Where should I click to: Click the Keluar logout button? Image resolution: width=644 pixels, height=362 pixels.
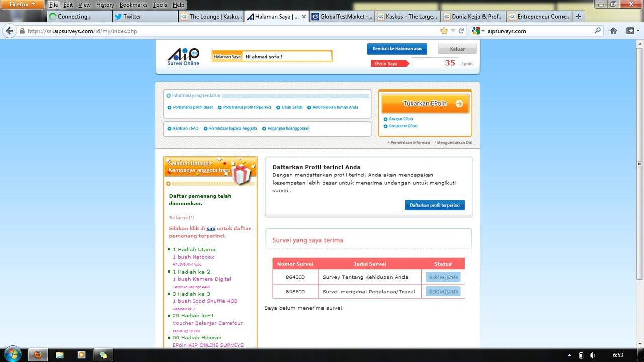point(457,49)
